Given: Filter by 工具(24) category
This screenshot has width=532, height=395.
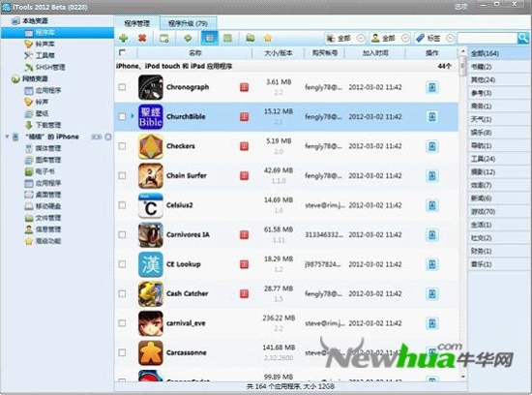Looking at the screenshot, I should 499,159.
